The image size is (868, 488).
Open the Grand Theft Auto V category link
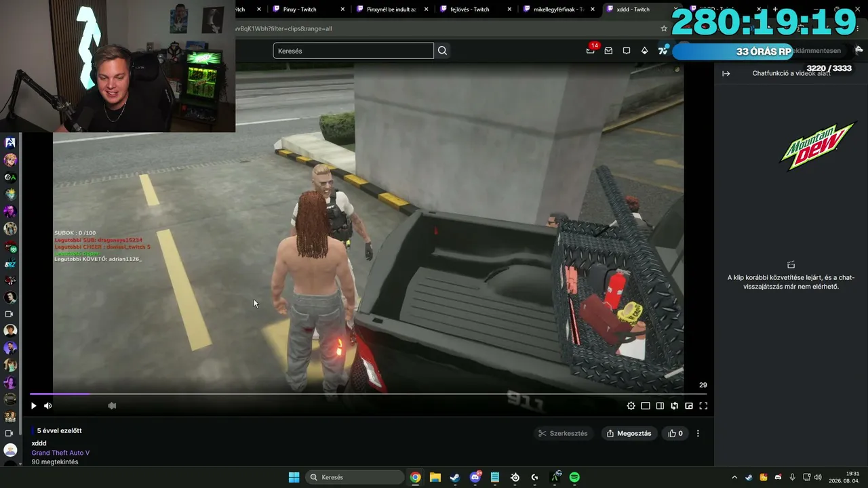(x=60, y=453)
